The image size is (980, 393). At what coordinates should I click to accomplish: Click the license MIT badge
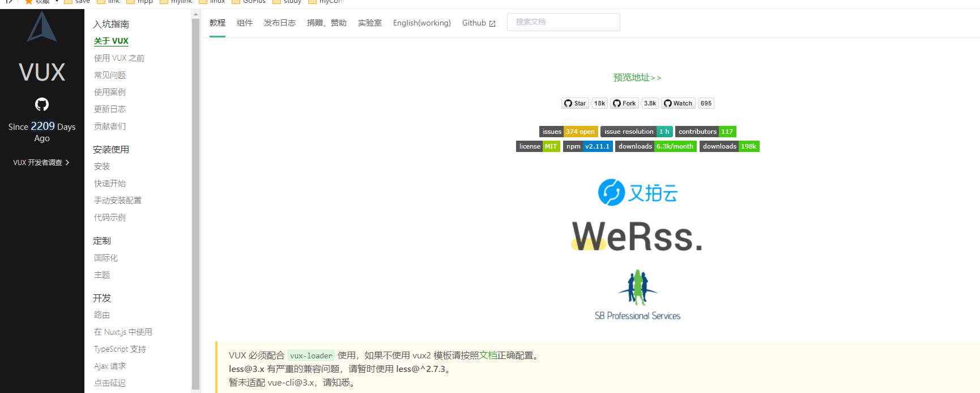pos(538,146)
